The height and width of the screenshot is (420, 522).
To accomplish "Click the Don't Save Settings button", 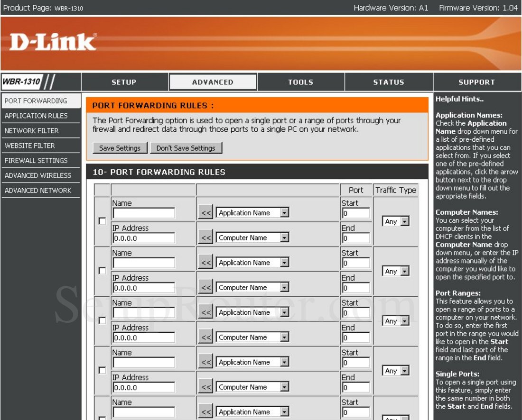I will (x=186, y=147).
